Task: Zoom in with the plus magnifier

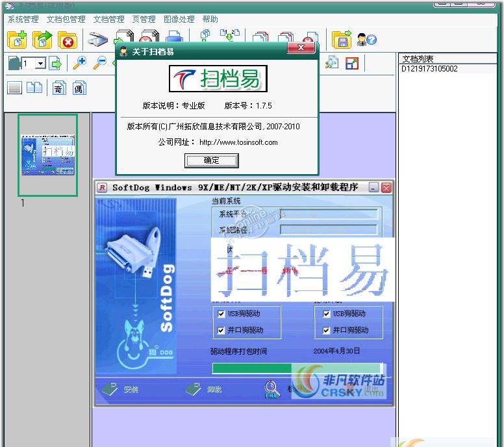Action: coord(80,63)
